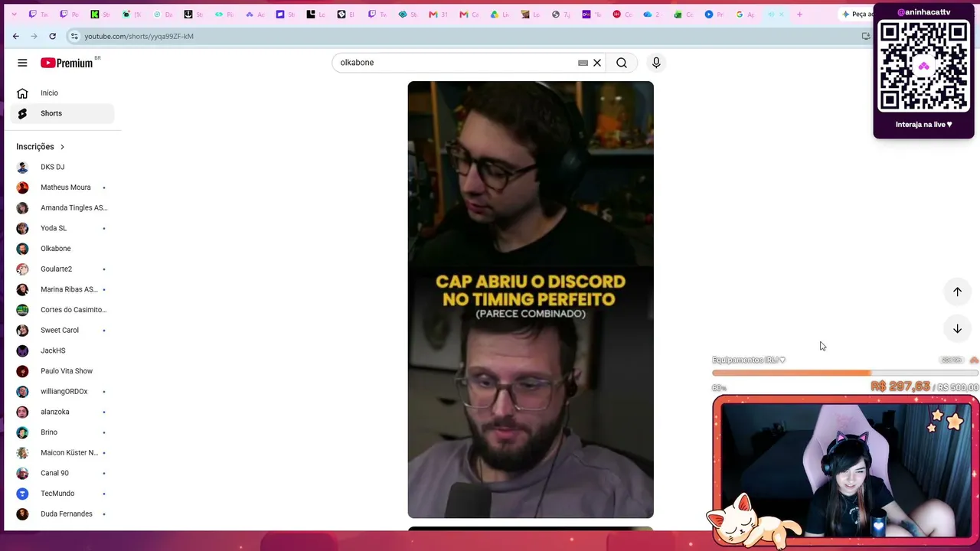Viewport: 980px width, 551px height.
Task: Open Marina Ribas channel
Action: (63, 289)
